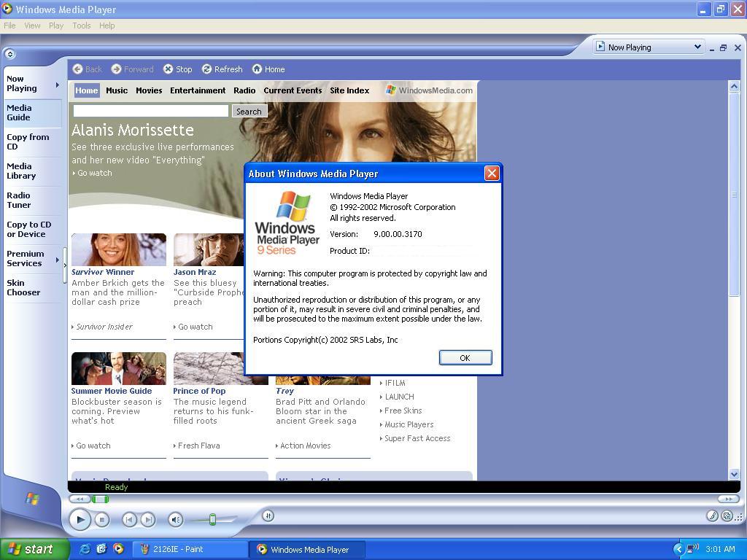
Task: Click the color chooser paint icon
Action: pos(712,516)
